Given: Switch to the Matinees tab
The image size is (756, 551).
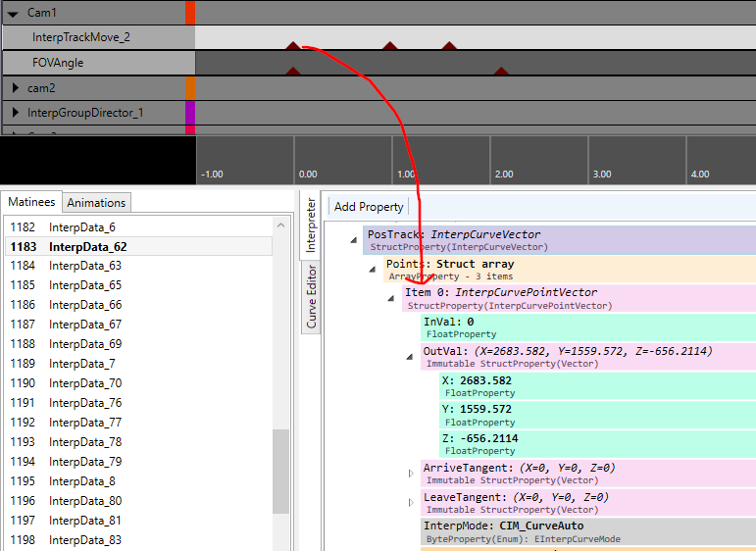Looking at the screenshot, I should tap(31, 202).
